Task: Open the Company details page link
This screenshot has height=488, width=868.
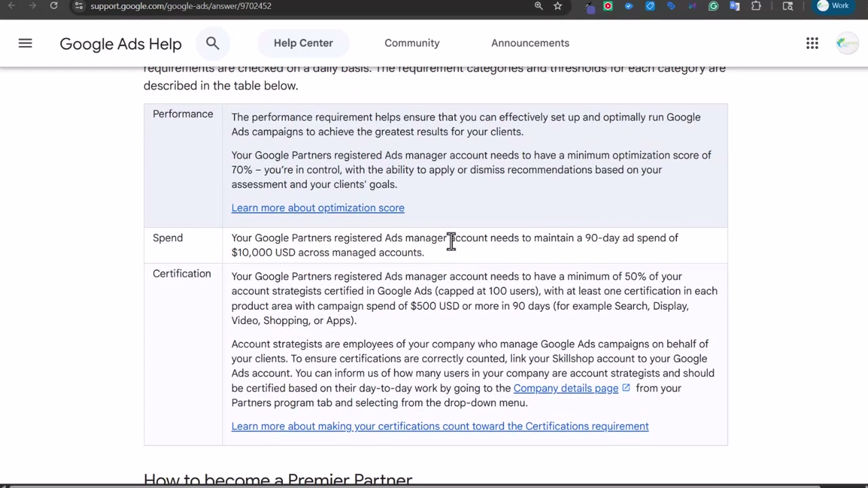Action: pos(566,388)
